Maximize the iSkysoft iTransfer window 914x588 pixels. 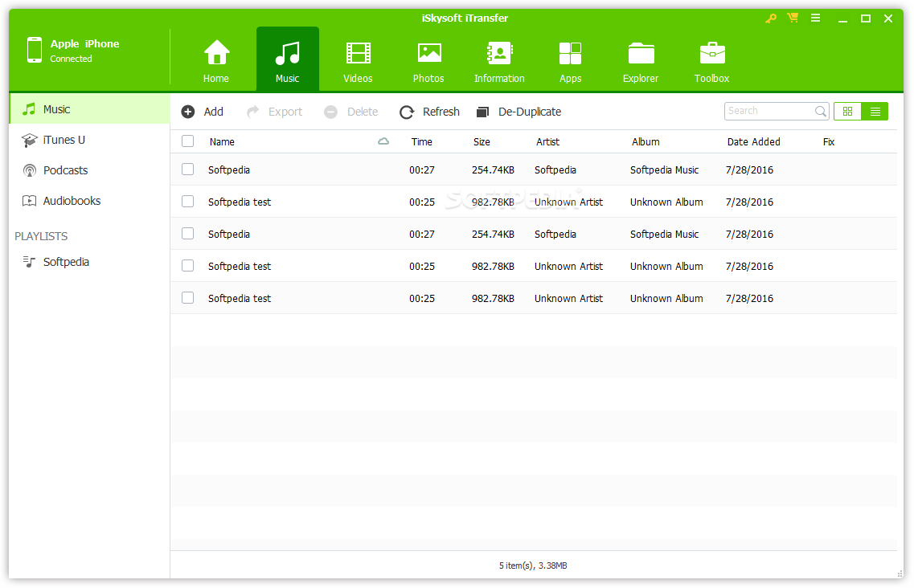coord(866,18)
